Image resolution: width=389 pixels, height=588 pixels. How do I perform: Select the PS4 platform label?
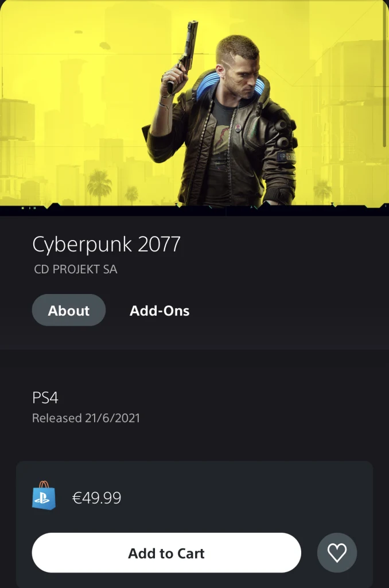click(45, 398)
